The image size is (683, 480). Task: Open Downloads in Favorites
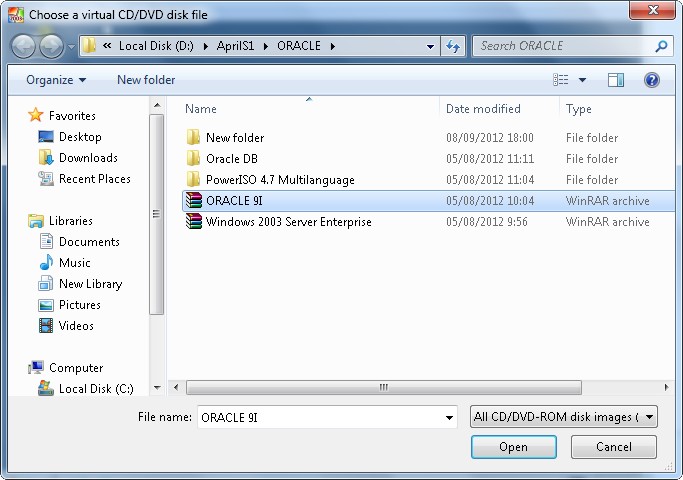click(88, 158)
